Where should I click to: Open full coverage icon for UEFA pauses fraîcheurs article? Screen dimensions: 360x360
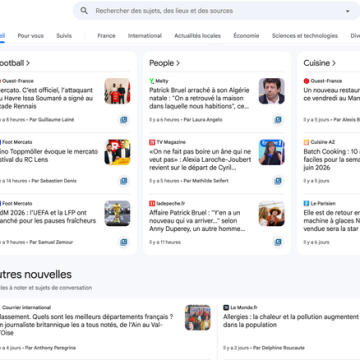[x=124, y=242]
